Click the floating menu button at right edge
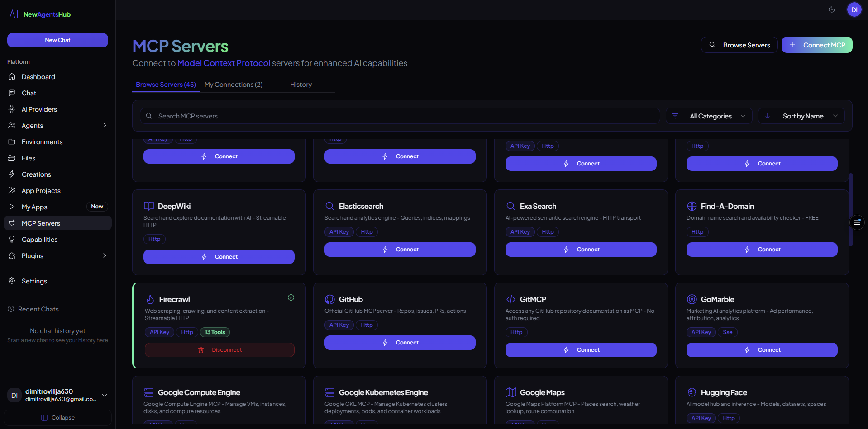Viewport: 868px width, 429px height. click(x=857, y=222)
